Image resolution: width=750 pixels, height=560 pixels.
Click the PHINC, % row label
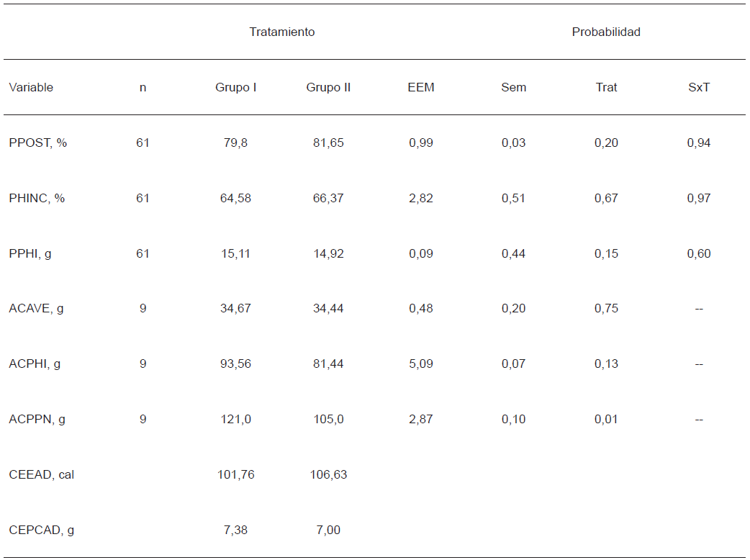click(37, 198)
